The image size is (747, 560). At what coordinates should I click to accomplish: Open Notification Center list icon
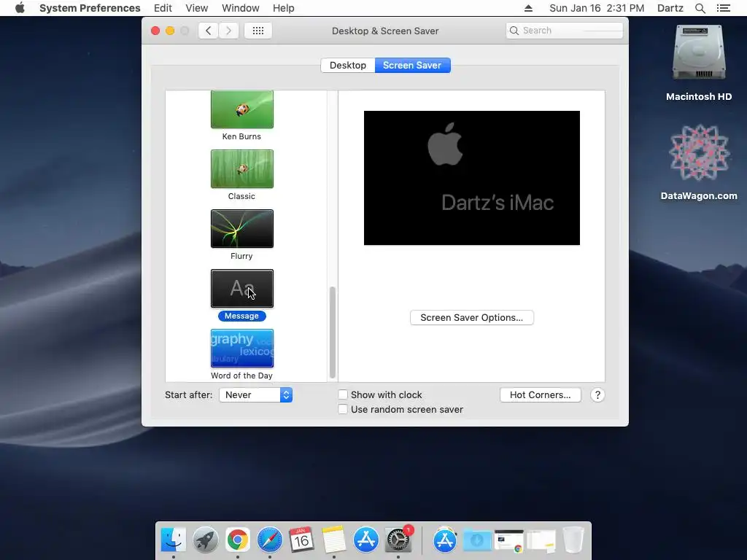[x=724, y=8]
